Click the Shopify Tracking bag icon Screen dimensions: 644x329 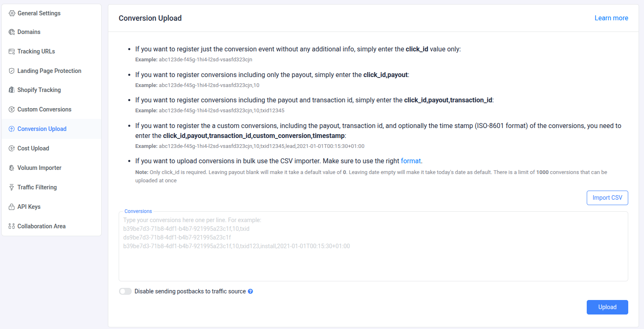click(12, 90)
